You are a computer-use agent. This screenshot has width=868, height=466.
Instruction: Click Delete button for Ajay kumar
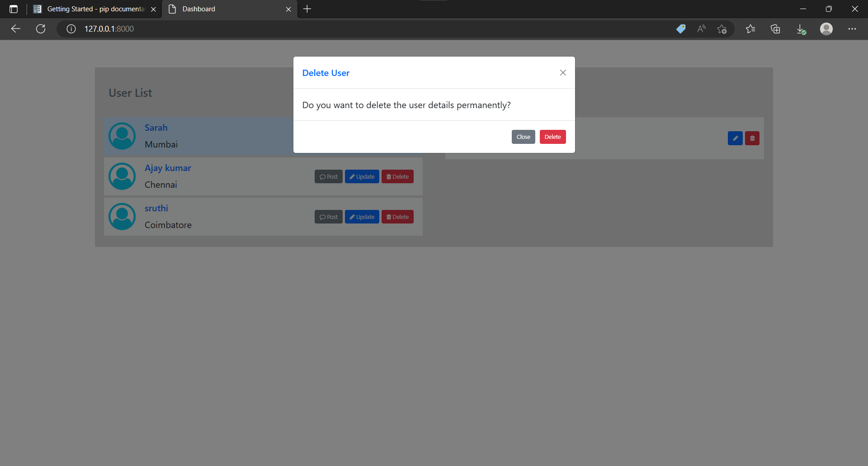coord(397,176)
